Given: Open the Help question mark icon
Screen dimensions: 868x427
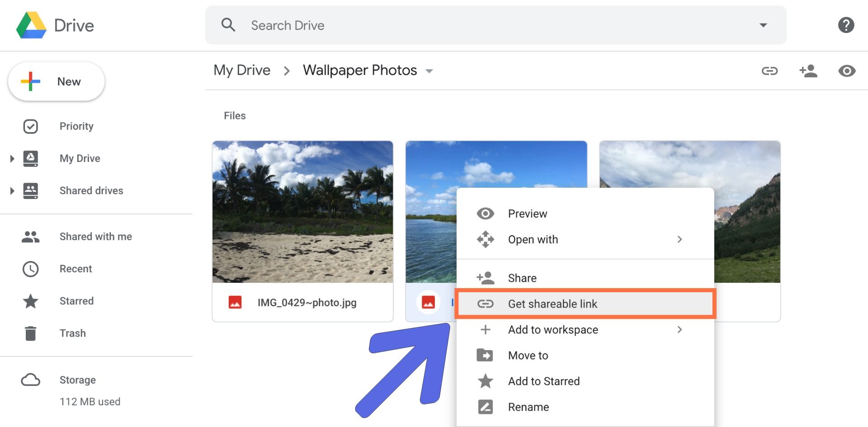Looking at the screenshot, I should pyautogui.click(x=846, y=25).
